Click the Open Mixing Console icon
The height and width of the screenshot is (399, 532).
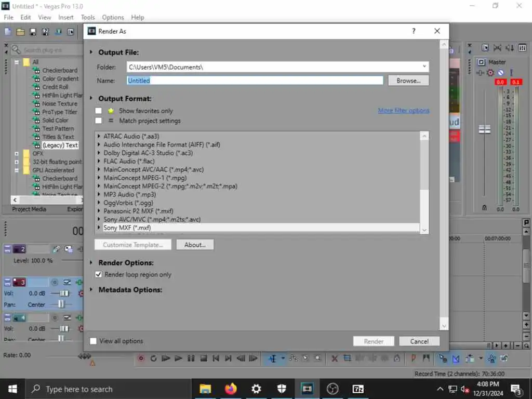(x=522, y=48)
